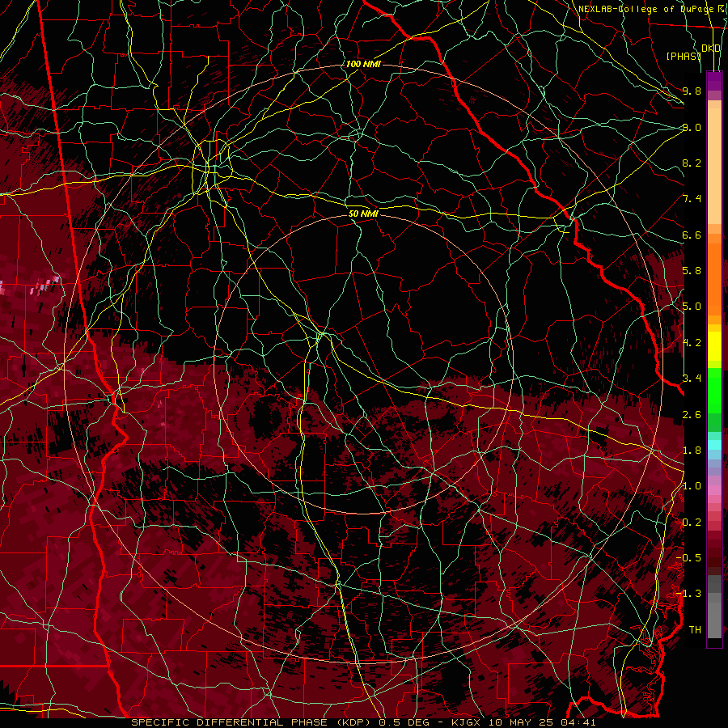728x728 pixels.
Task: Pick the gray segment at the color bar bottom
Action: click(714, 620)
